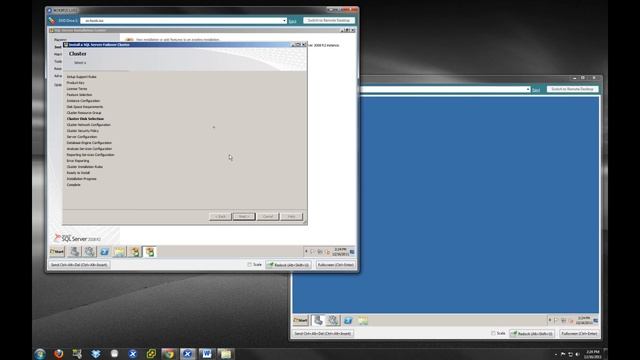Select Product Key wizard step
Viewport: 640px width, 360px height.
pyautogui.click(x=76, y=83)
